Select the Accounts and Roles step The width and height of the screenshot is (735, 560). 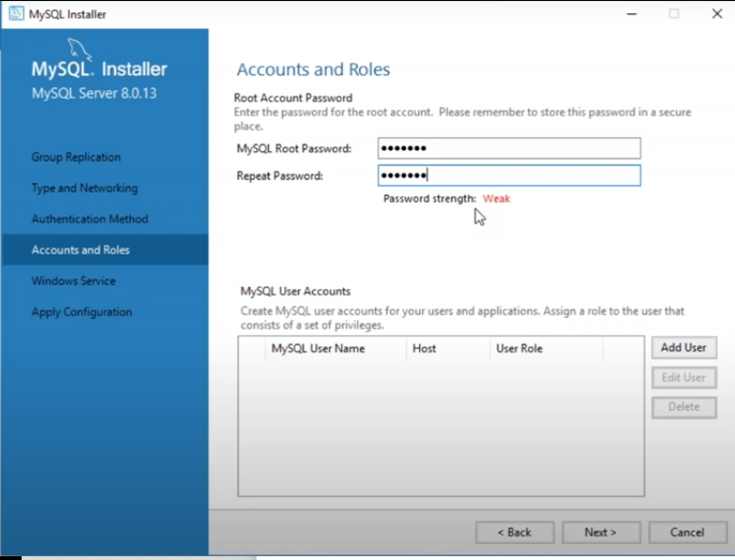tap(81, 250)
